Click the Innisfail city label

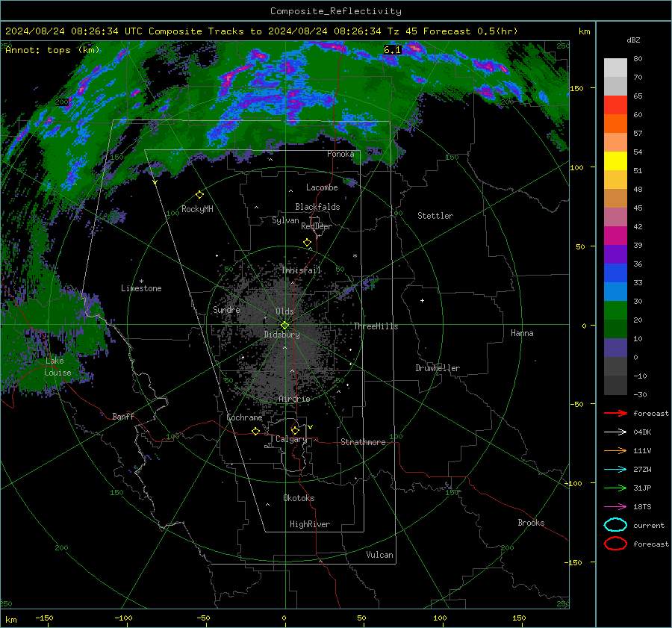pos(301,270)
